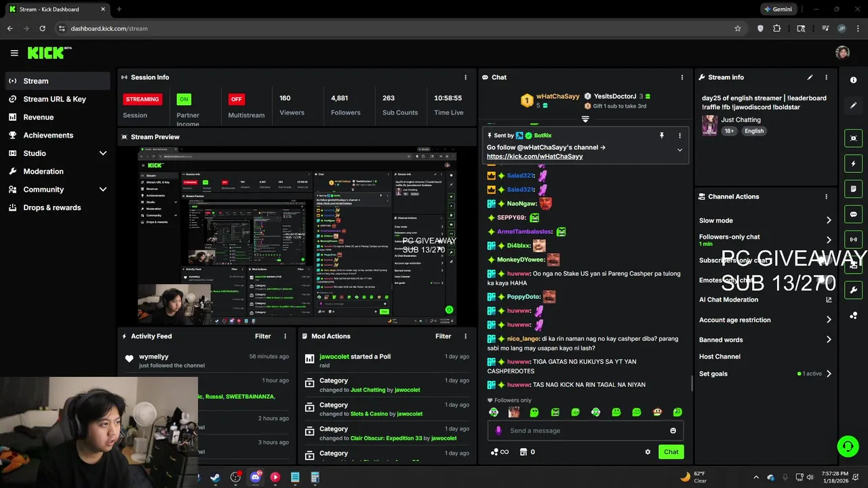Open AI Chat Moderation external link icon
The height and width of the screenshot is (488, 868).
(829, 300)
